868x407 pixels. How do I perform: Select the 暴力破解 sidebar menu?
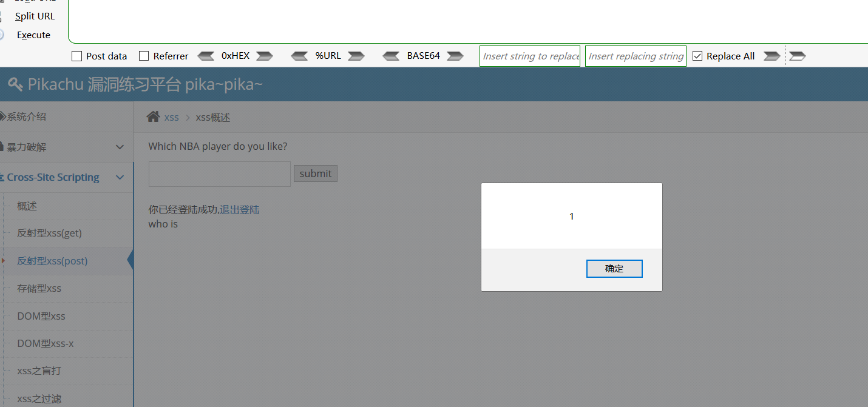pos(67,147)
